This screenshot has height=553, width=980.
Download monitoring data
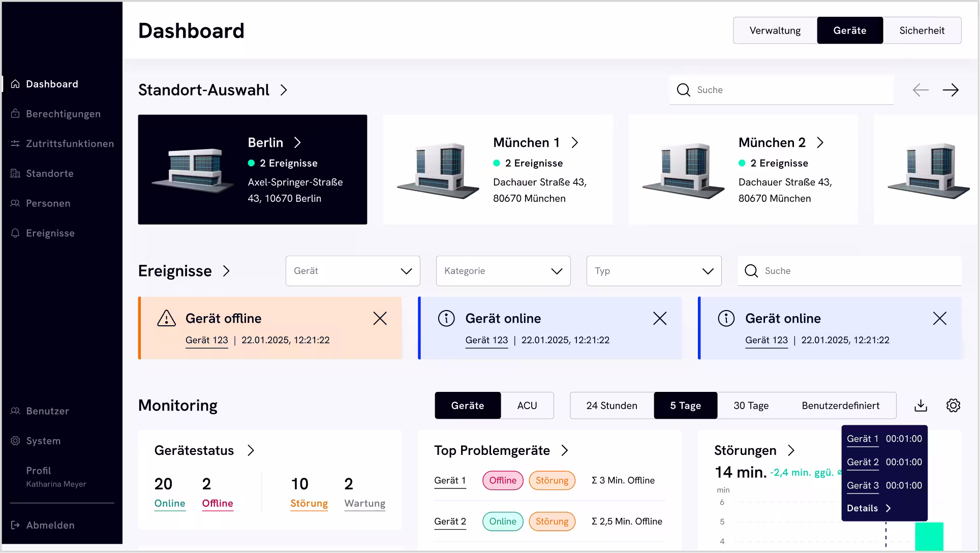[x=921, y=406]
